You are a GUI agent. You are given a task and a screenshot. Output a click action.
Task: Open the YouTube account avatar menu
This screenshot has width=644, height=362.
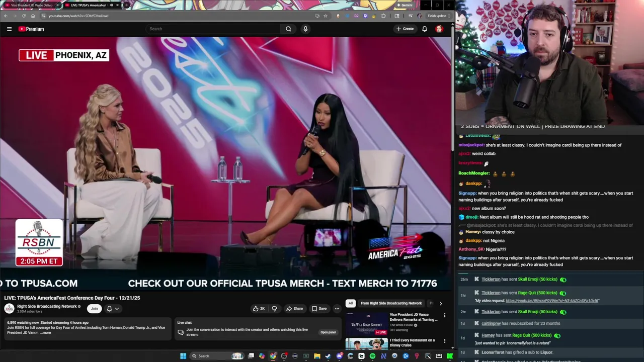[439, 29]
